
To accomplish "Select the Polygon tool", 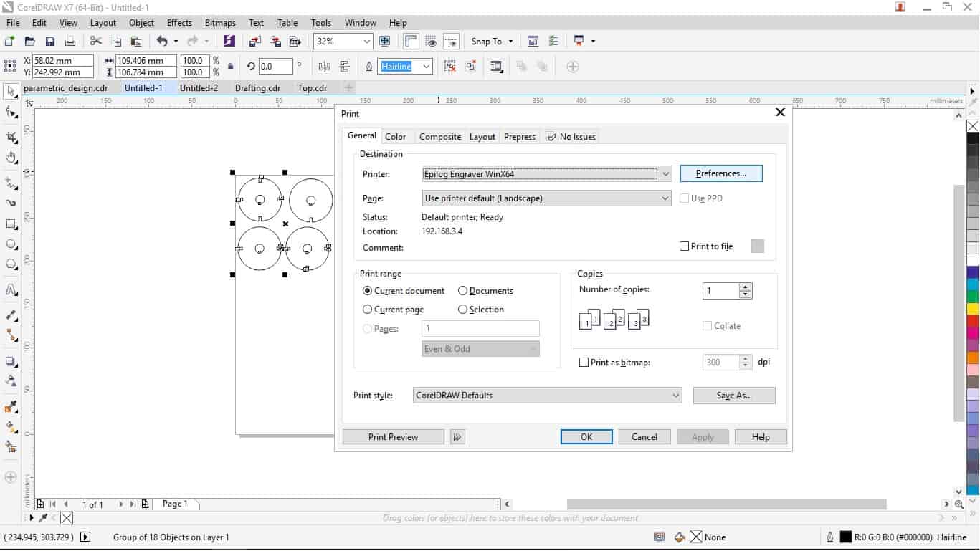I will [x=11, y=264].
